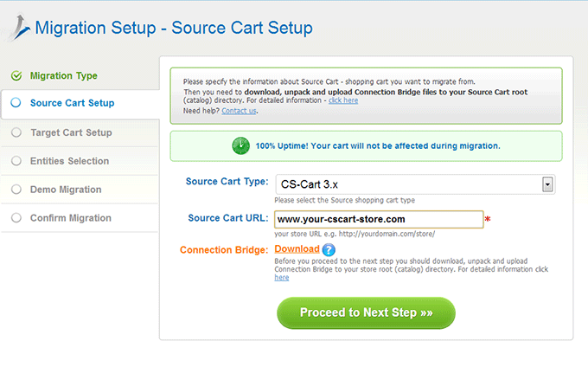Viewport: 588px width, 367px height.
Task: Click the green checkmark beside Migration Type
Action: 16,76
